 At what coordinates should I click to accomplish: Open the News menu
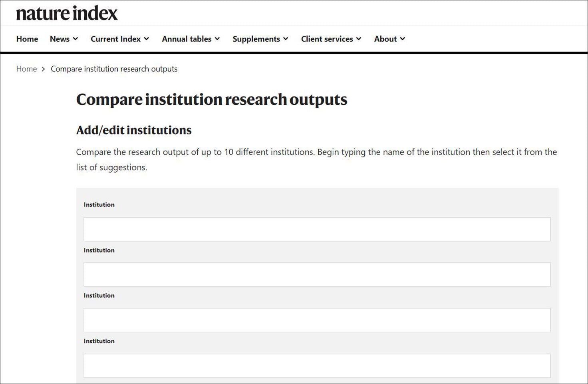pyautogui.click(x=60, y=39)
